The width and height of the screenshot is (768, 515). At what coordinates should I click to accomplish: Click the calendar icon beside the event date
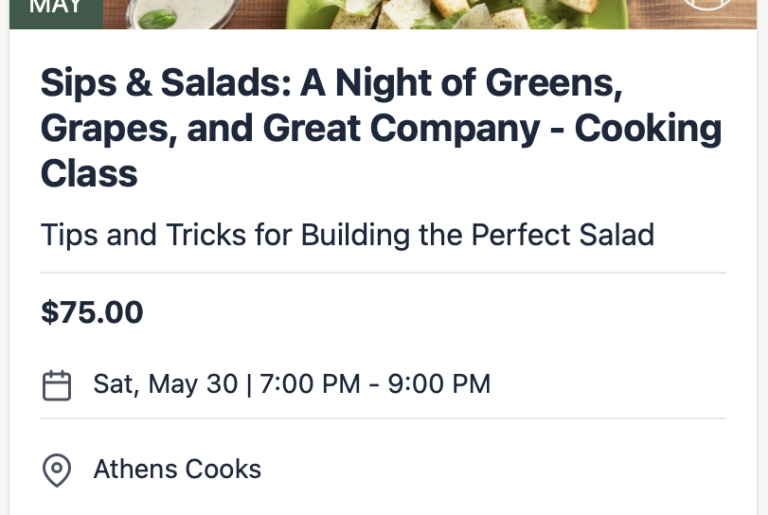(57, 384)
